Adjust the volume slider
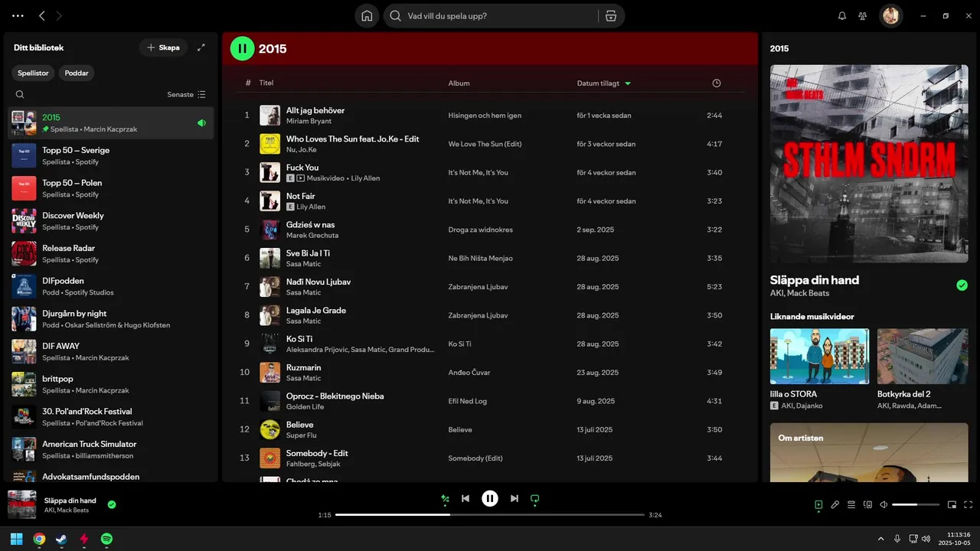The width and height of the screenshot is (980, 551). (x=916, y=505)
